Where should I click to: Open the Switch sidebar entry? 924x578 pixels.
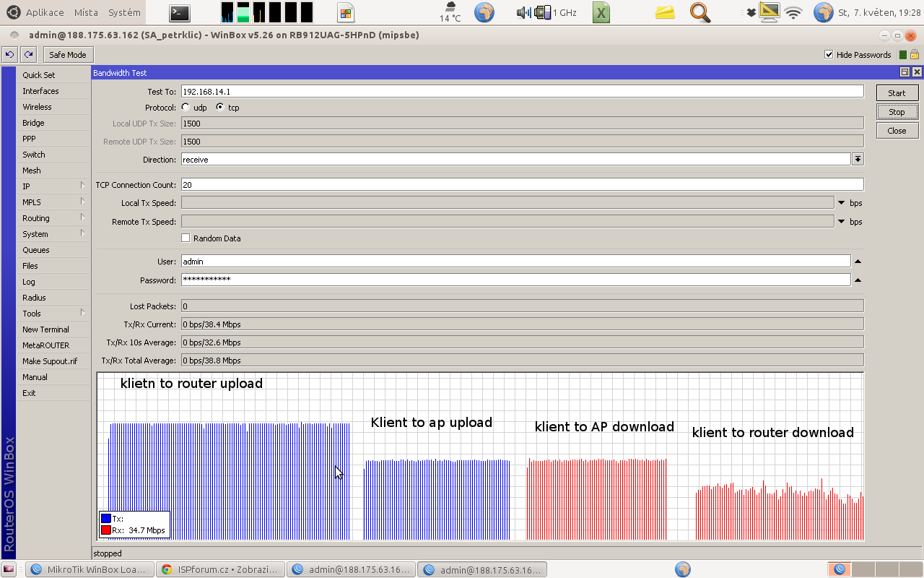pyautogui.click(x=54, y=155)
